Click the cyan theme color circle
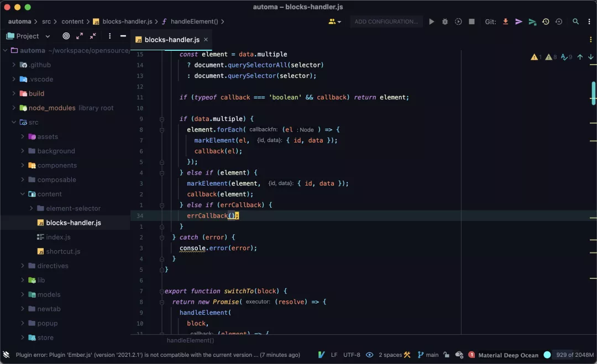The image size is (597, 364). coord(547,355)
